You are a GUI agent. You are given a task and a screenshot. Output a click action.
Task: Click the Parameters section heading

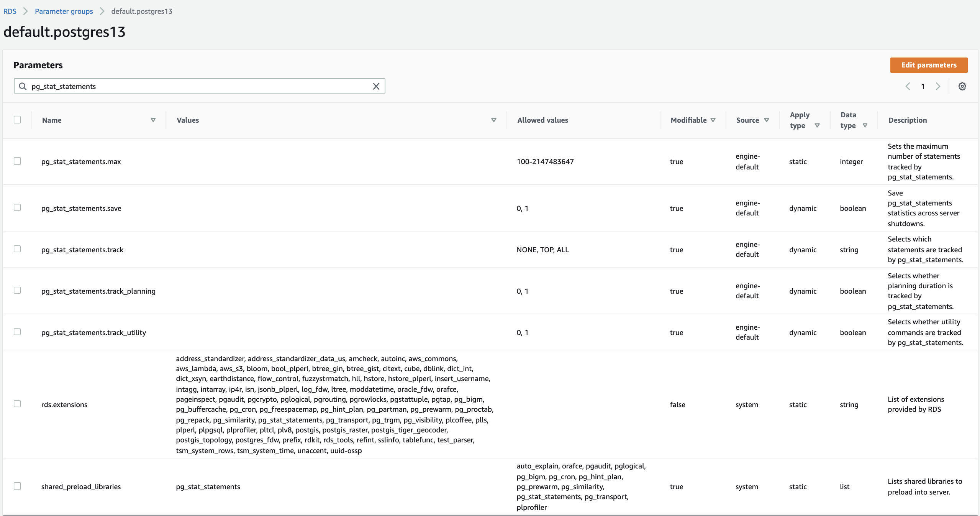38,65
